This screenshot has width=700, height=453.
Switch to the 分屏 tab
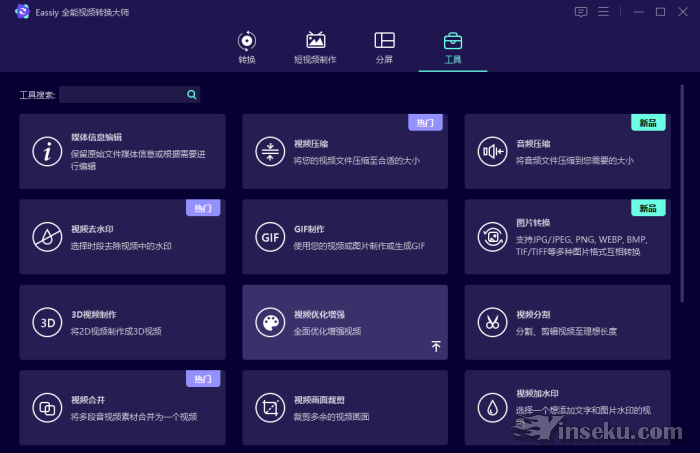click(384, 47)
